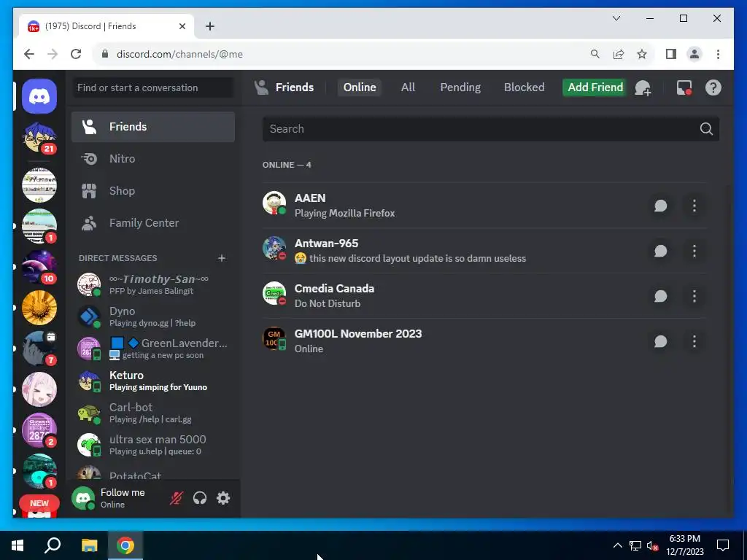Switch to the Pending tab
This screenshot has height=560, width=747.
(x=460, y=87)
